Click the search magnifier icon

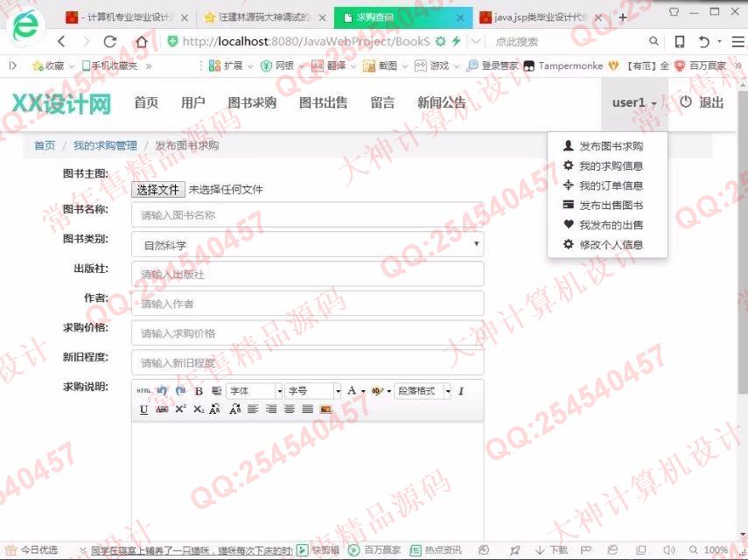click(654, 42)
